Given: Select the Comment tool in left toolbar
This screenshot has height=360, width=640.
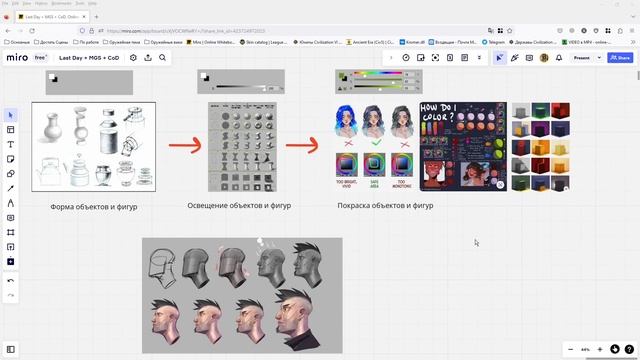Looking at the screenshot, I should [x=11, y=218].
